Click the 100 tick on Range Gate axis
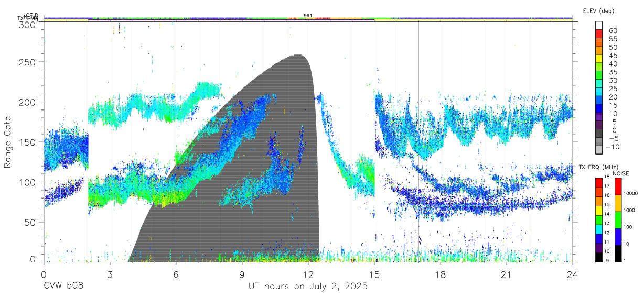The width and height of the screenshot is (644, 297). 26,182
